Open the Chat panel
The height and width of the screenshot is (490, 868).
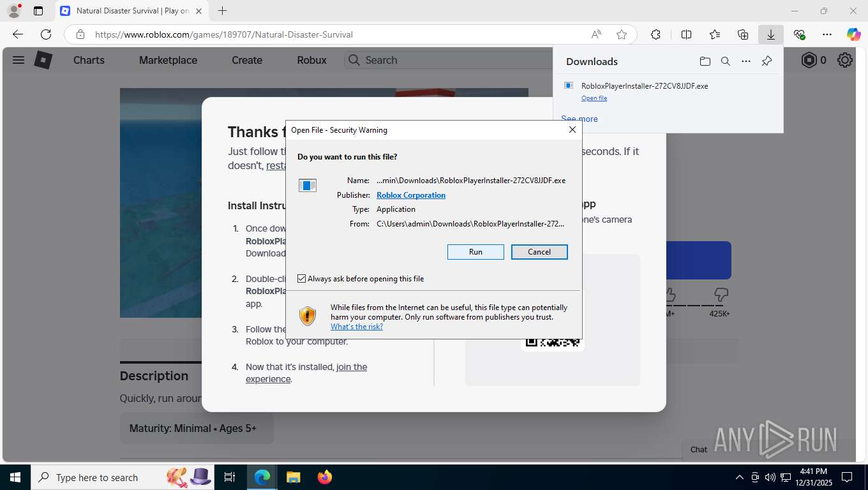pyautogui.click(x=699, y=449)
